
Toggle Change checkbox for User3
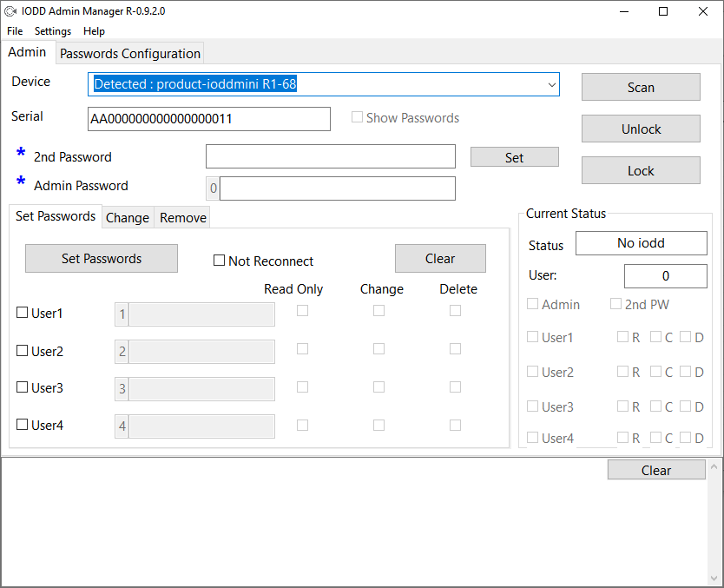(378, 386)
